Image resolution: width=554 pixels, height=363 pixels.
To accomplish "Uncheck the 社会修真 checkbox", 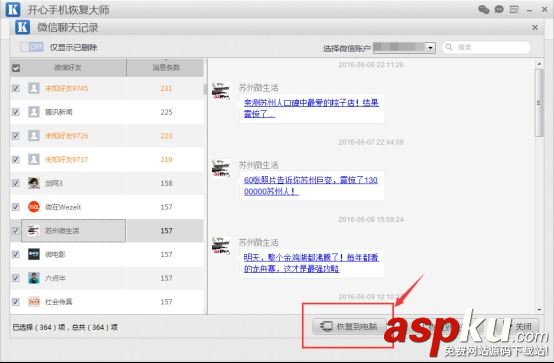I will 16,301.
